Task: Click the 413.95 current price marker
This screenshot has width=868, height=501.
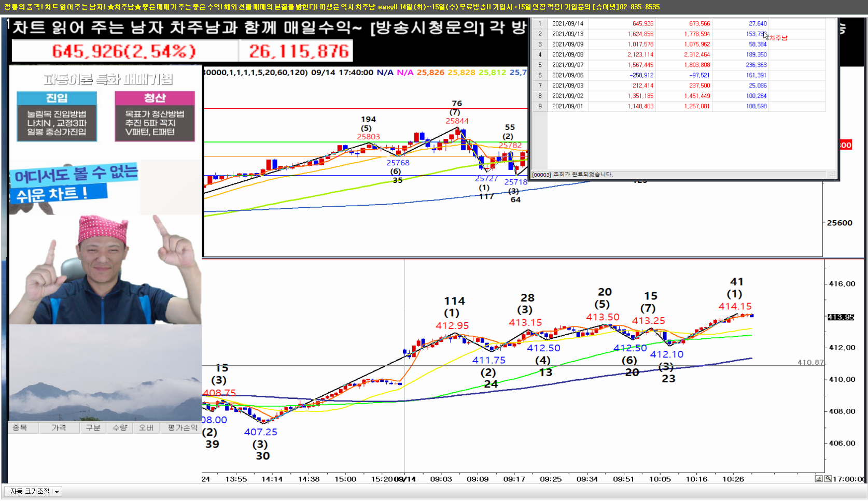Action: [840, 317]
